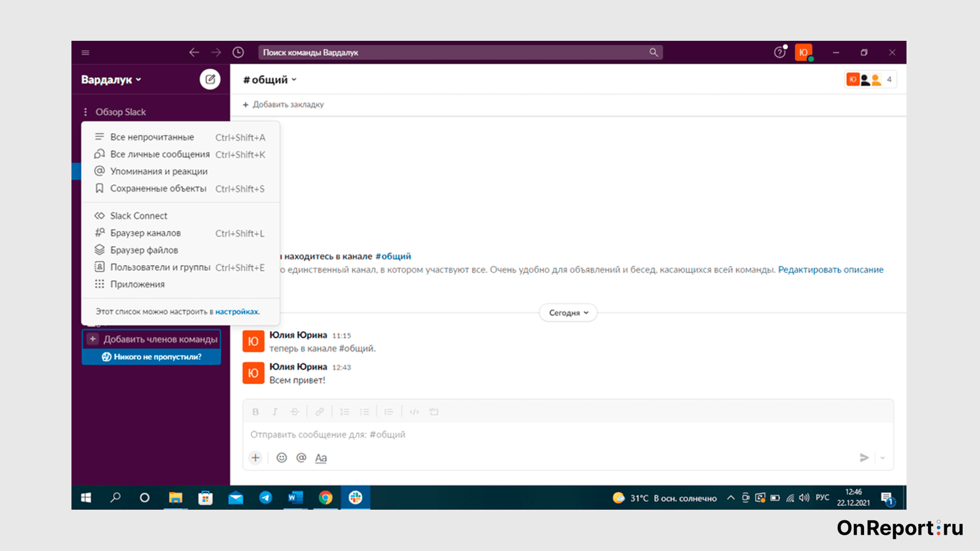Go forward with the right arrow
The height and width of the screenshot is (551, 980).
[216, 53]
